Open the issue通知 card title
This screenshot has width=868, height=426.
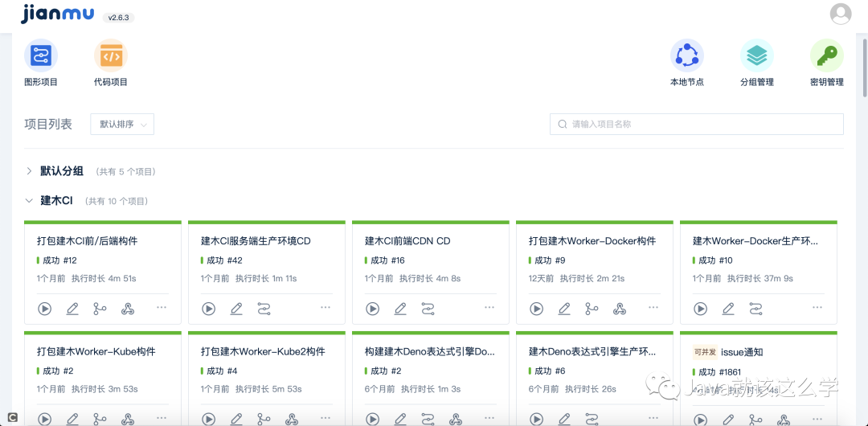[x=742, y=352]
